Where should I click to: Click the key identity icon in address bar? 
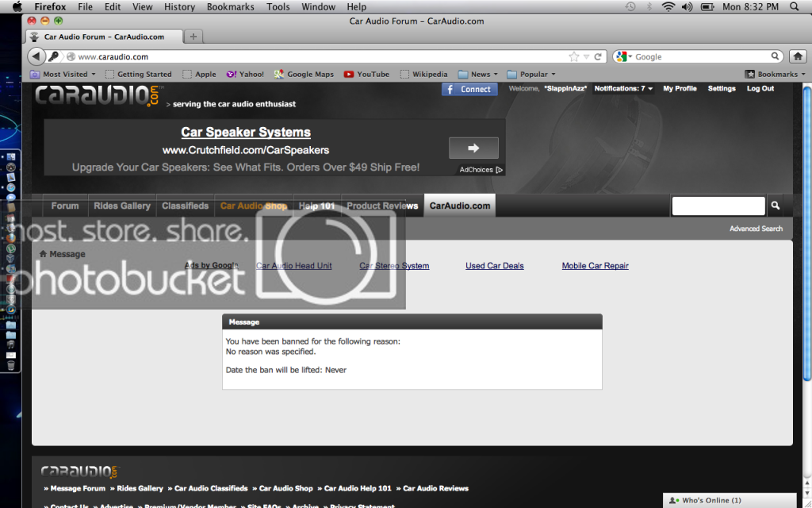coord(53,56)
